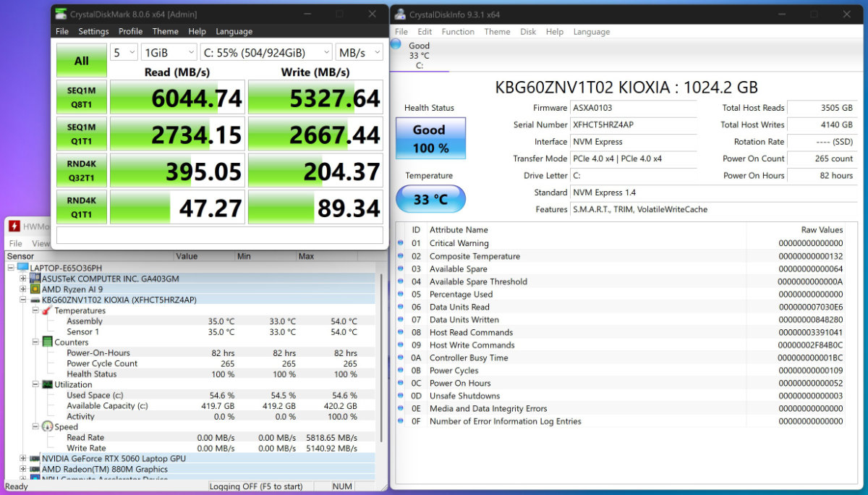Collapse the Speed group

[x=35, y=427]
